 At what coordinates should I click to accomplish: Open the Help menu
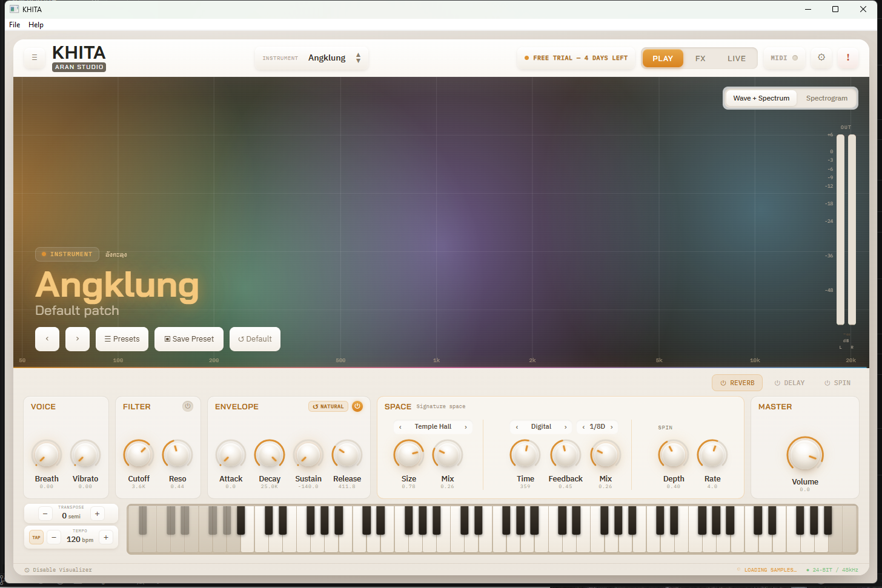36,25
